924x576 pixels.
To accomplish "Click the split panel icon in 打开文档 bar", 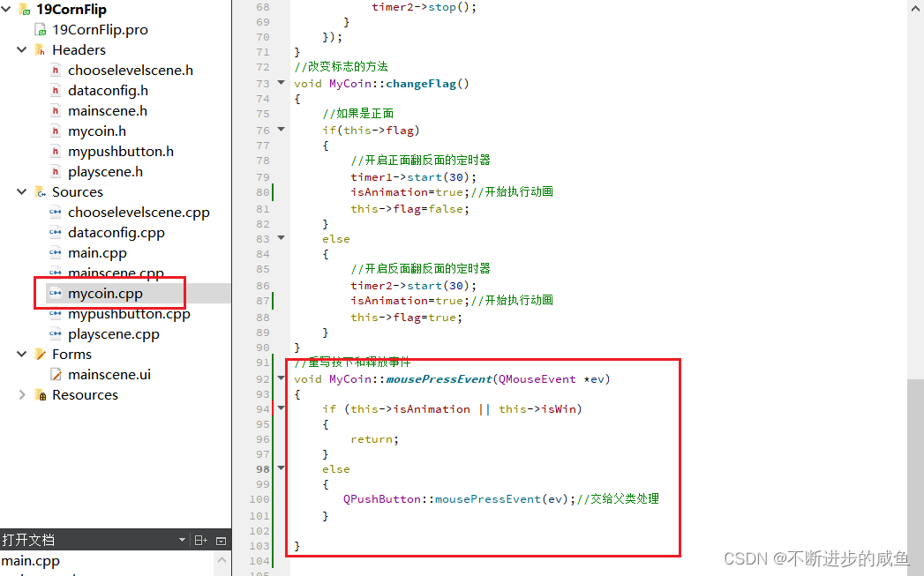I will click(x=200, y=540).
